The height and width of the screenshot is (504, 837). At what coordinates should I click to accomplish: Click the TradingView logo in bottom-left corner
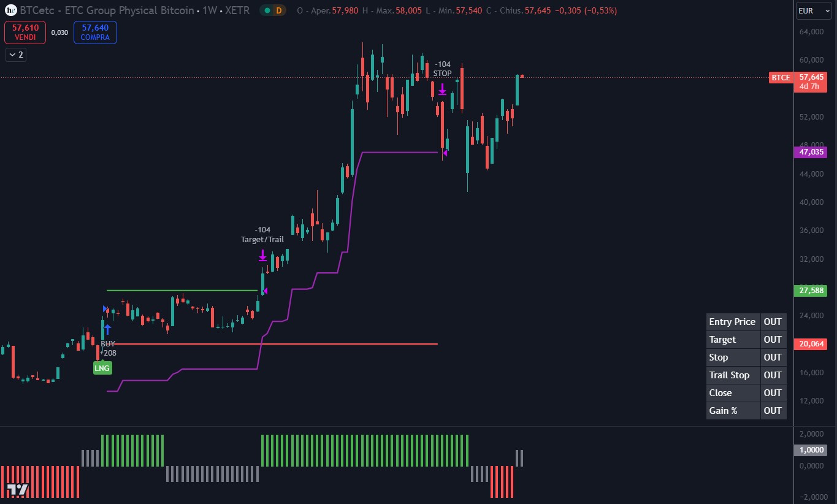pos(18,489)
